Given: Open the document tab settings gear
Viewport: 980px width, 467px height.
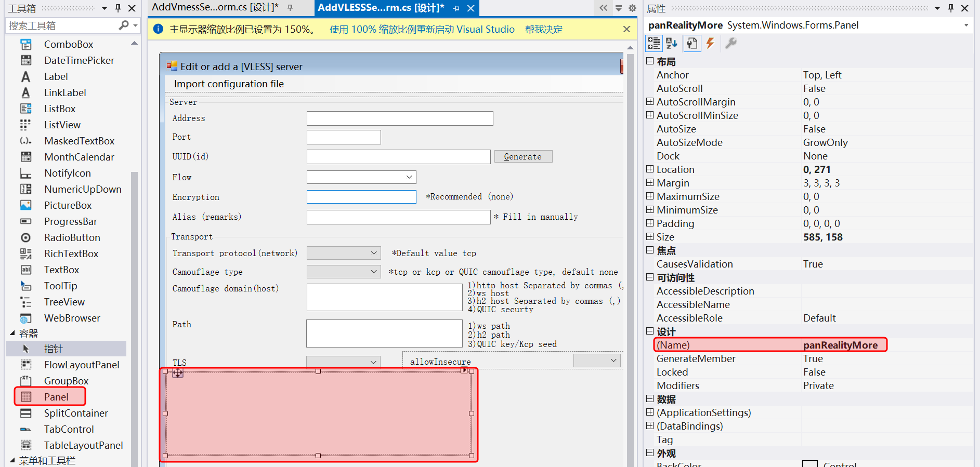Looking at the screenshot, I should click(x=632, y=8).
